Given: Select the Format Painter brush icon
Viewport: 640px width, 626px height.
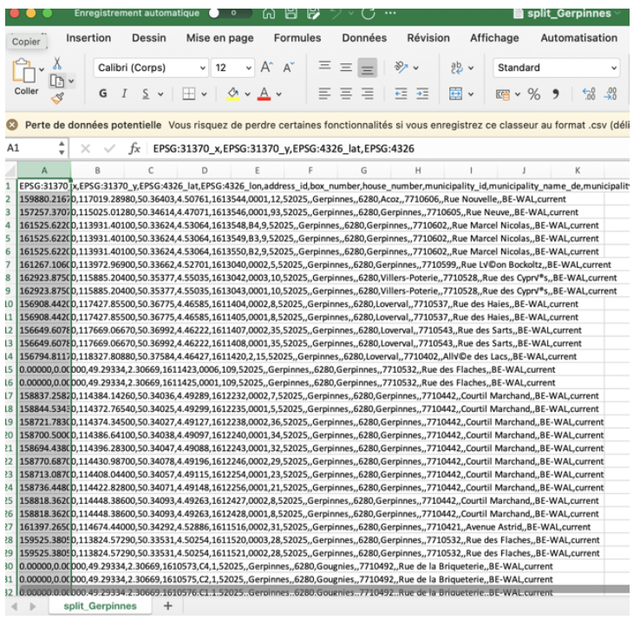Looking at the screenshot, I should click(x=58, y=98).
